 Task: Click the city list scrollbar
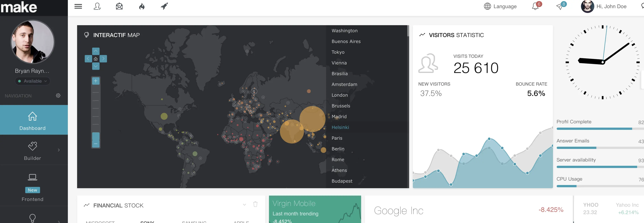pos(408,31)
